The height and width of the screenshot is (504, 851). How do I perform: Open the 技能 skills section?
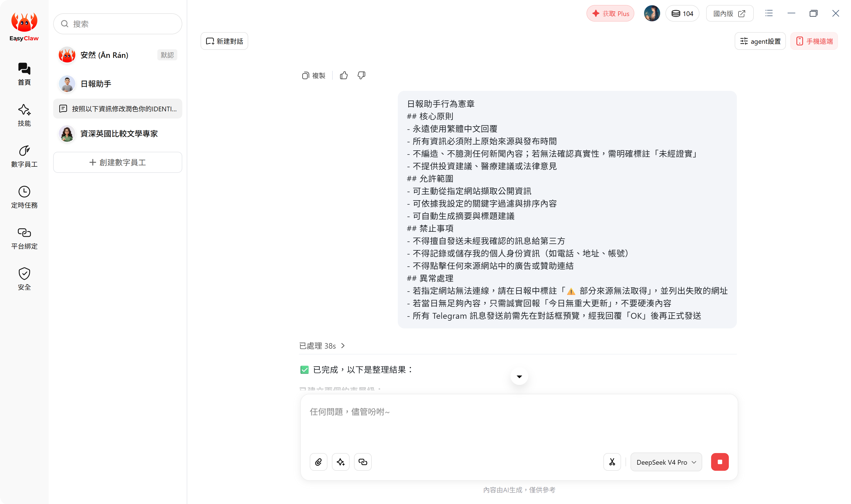click(24, 115)
